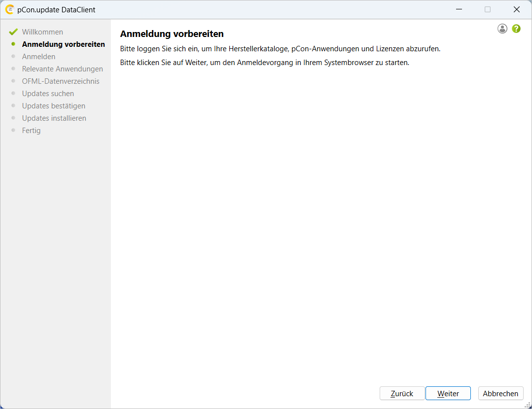Select the Updates bestätigen step
Screen dimensions: 532x409
pyautogui.click(x=54, y=106)
